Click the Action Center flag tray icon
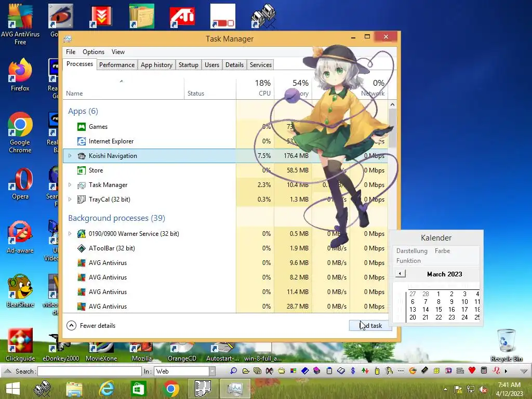532x399 pixels. [x=458, y=389]
